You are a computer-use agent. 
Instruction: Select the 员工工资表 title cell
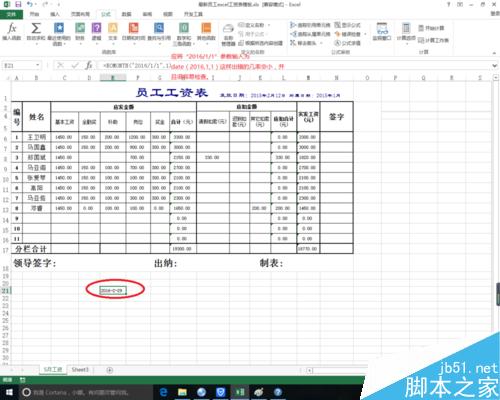click(172, 93)
